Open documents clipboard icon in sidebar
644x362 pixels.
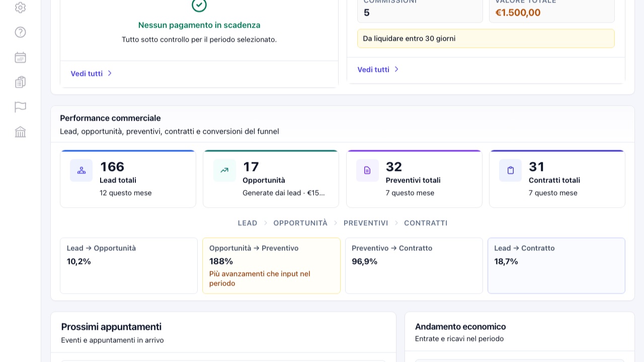(x=20, y=82)
